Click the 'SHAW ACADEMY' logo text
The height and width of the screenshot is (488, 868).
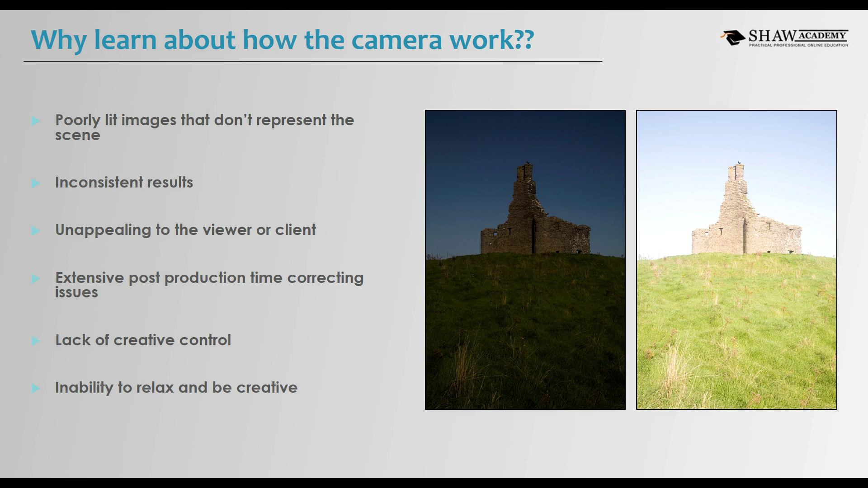798,35
